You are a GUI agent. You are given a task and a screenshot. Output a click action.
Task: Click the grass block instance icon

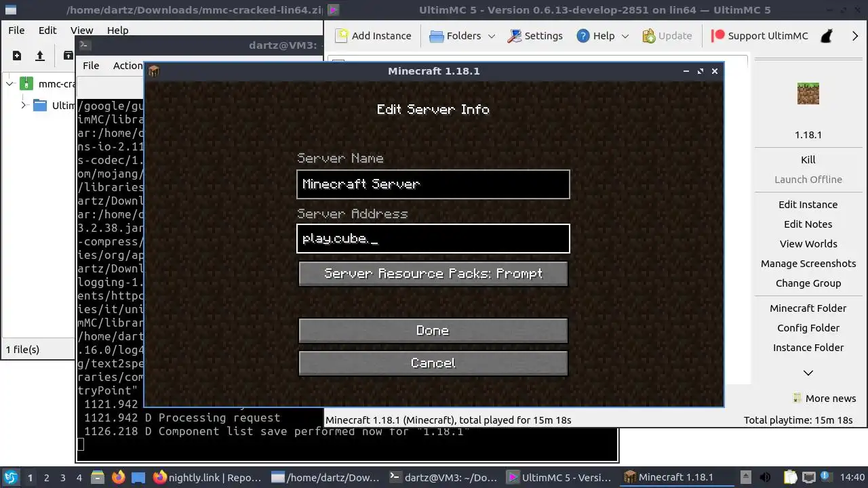[x=808, y=94]
